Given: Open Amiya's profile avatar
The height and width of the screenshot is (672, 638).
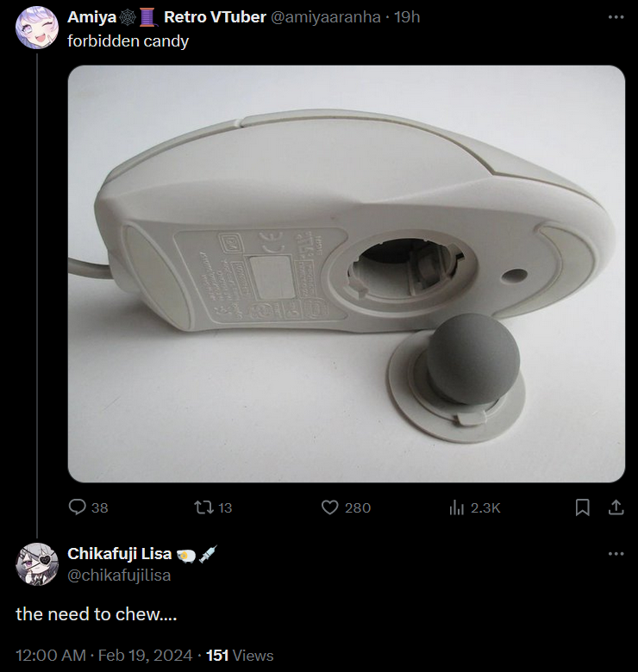Looking at the screenshot, I should 37,28.
